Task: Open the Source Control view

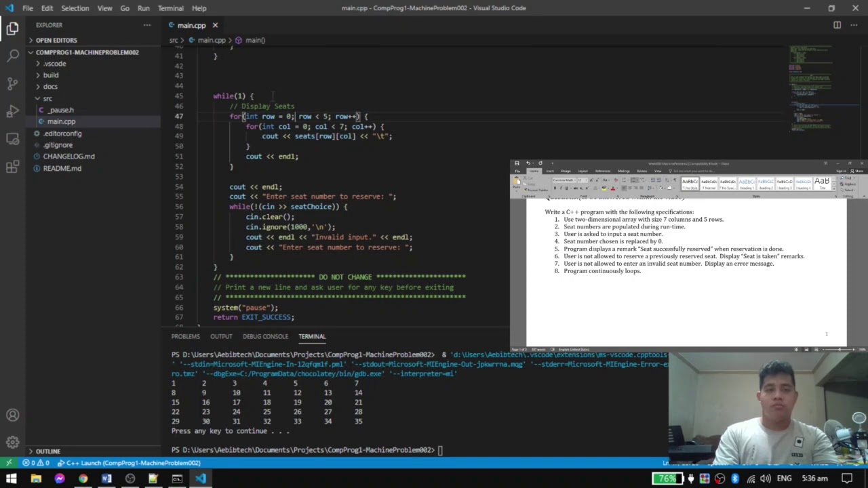Action: 12,83
